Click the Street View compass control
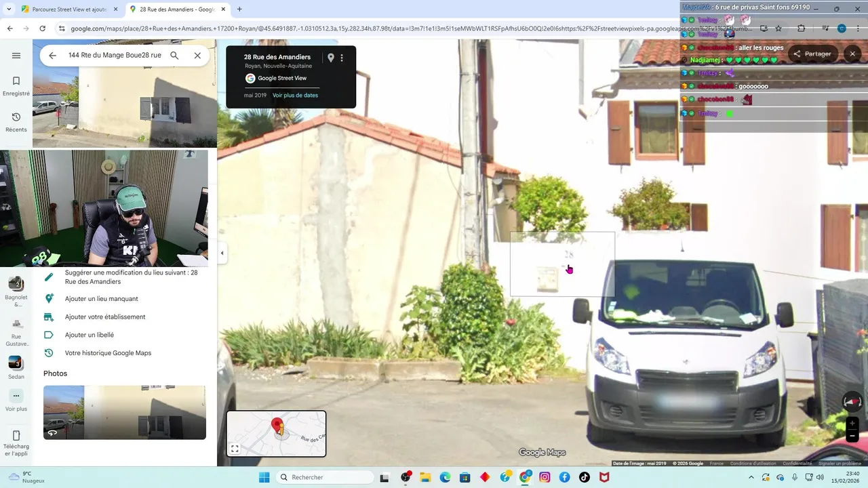Image resolution: width=868 pixels, height=488 pixels. point(852,402)
